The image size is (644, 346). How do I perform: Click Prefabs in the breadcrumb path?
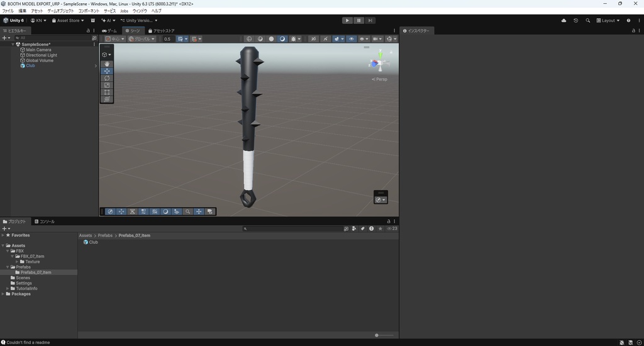pyautogui.click(x=105, y=235)
